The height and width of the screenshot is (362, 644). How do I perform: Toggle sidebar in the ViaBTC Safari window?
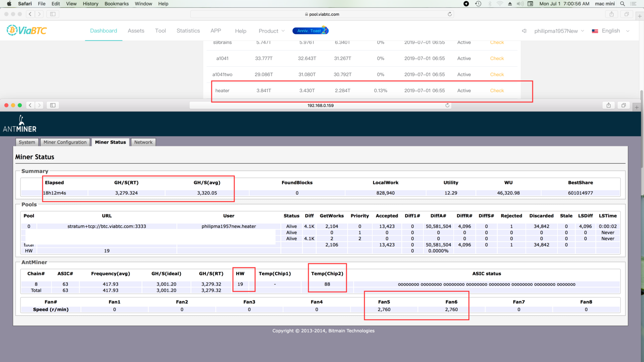click(x=53, y=14)
